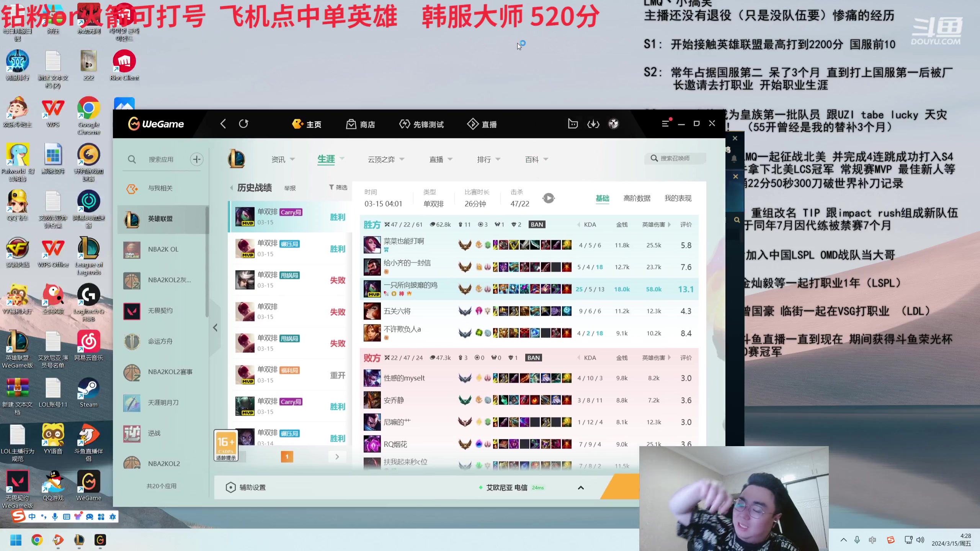980x551 pixels.
Task: Select the 福利局 重开 match entry
Action: tap(290, 375)
